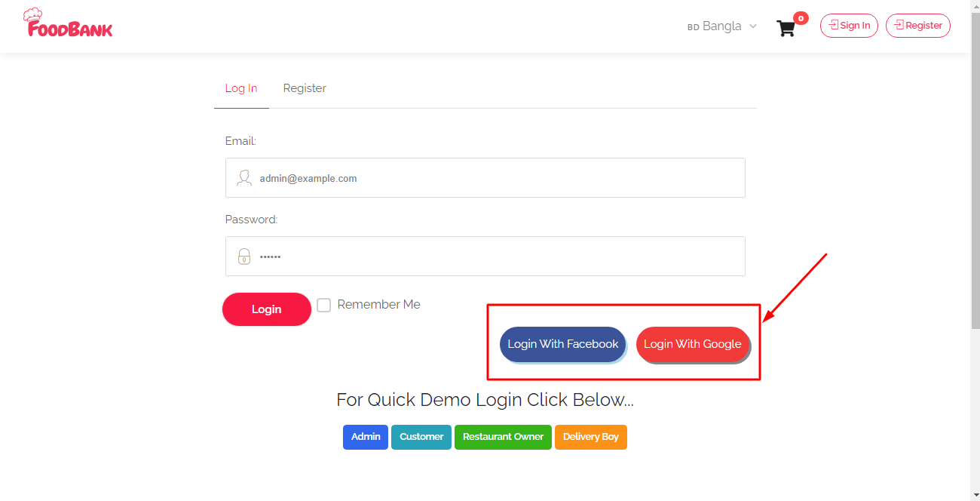This screenshot has width=980, height=501.
Task: Click the Register header button
Action: coord(918,26)
